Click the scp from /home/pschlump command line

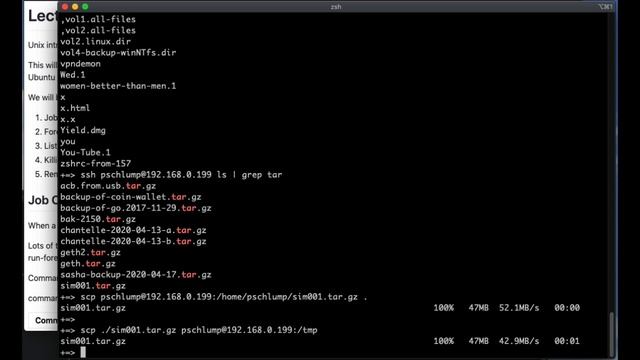click(224, 297)
